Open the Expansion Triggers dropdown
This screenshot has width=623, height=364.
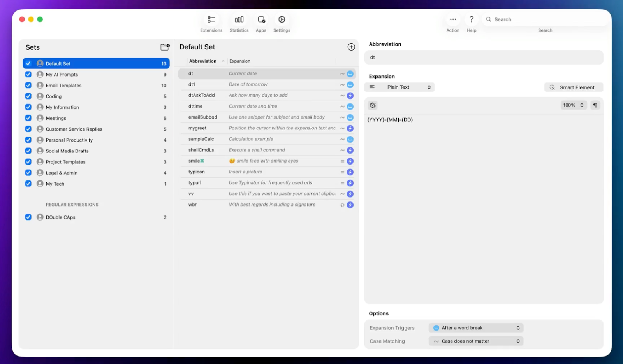pyautogui.click(x=476, y=328)
